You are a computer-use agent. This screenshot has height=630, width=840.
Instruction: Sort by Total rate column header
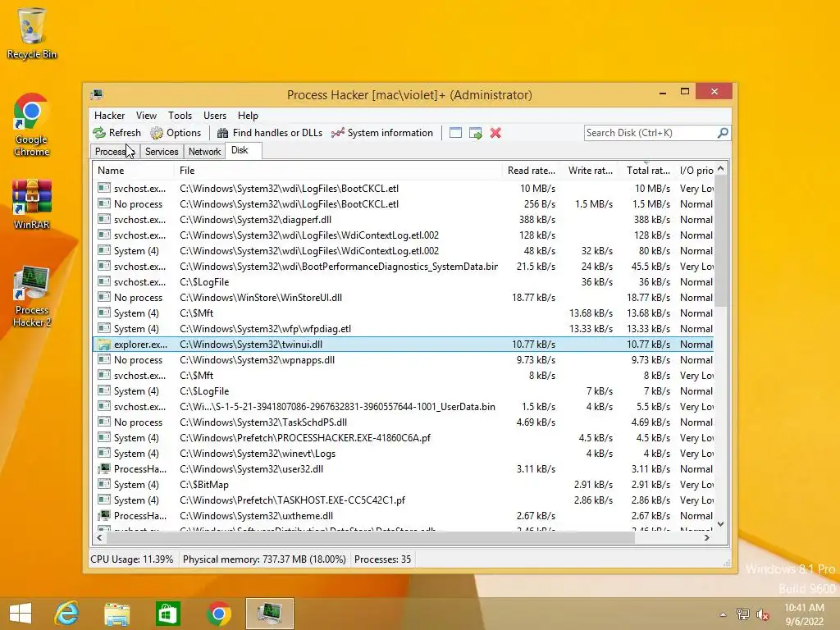coord(646,171)
